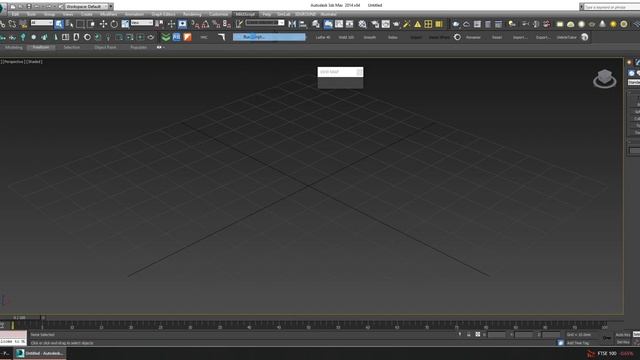Activate the Select Object tool
Screen dimensions: 640x360
[59, 24]
